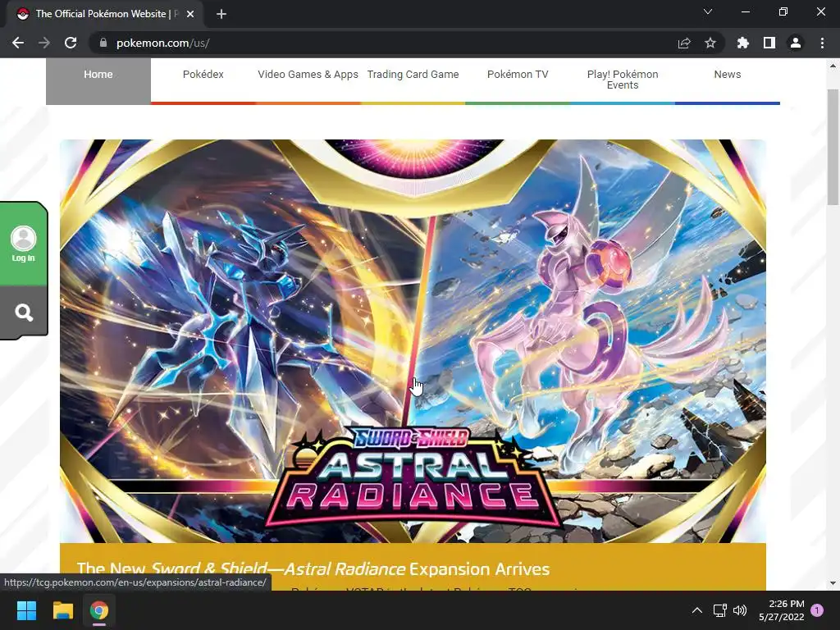Click the scrollbar up arrow
This screenshot has height=630, width=840.
[833, 66]
